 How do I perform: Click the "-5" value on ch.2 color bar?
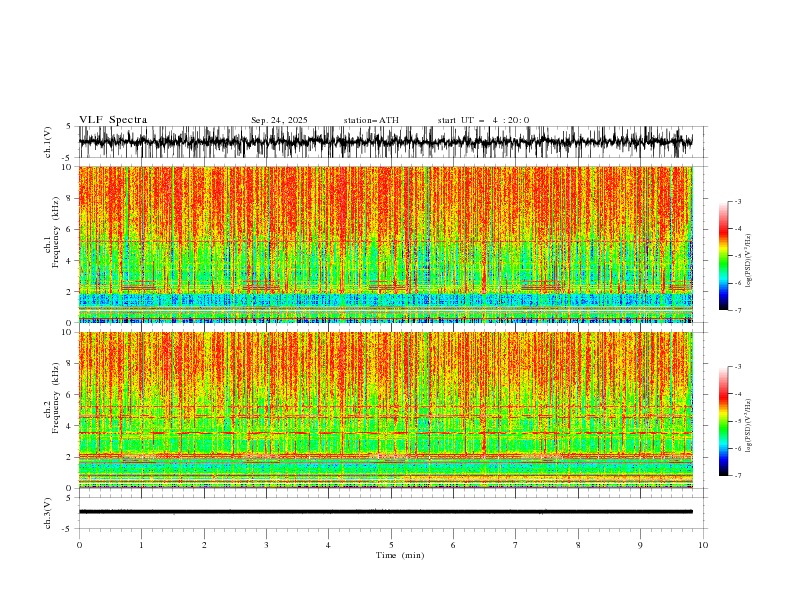737,421
